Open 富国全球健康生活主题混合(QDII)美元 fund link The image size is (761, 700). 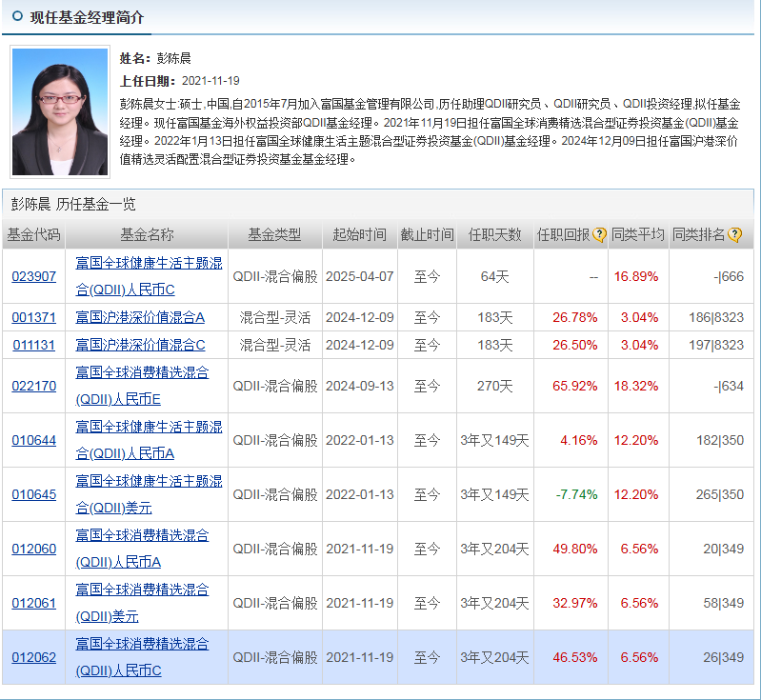click(149, 494)
